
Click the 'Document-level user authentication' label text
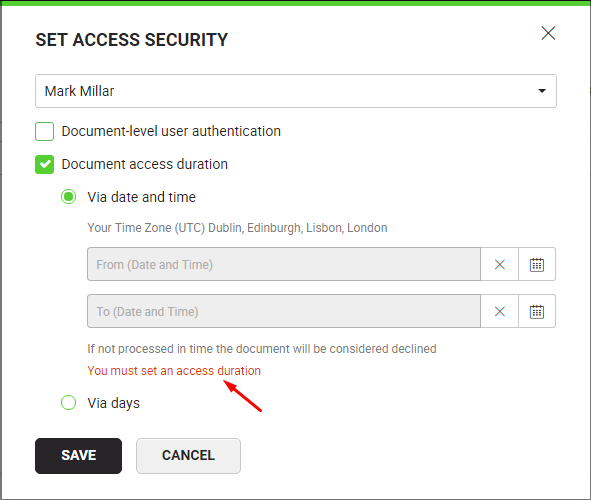click(171, 131)
